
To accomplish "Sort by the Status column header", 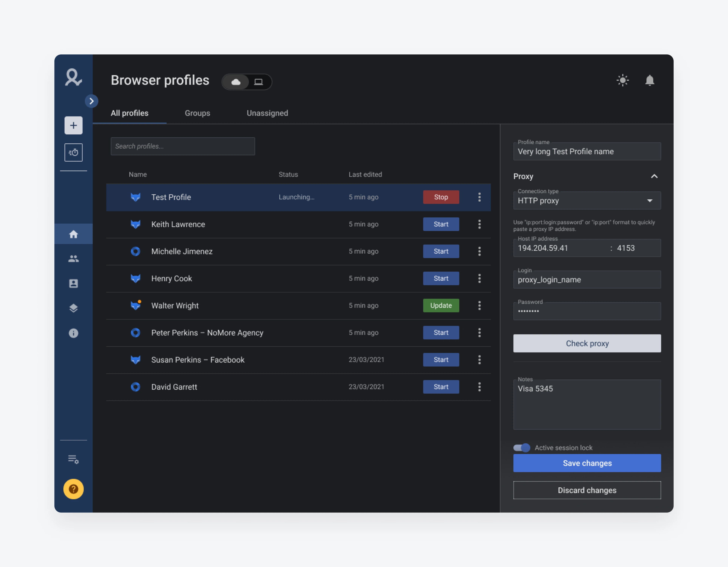I will tap(288, 174).
